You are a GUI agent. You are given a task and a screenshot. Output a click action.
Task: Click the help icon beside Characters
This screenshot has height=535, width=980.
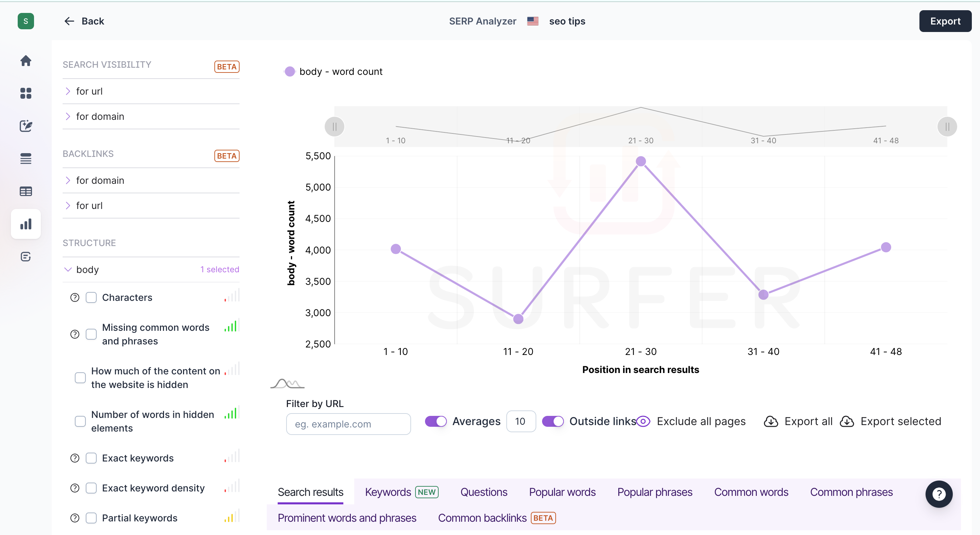pos(75,297)
